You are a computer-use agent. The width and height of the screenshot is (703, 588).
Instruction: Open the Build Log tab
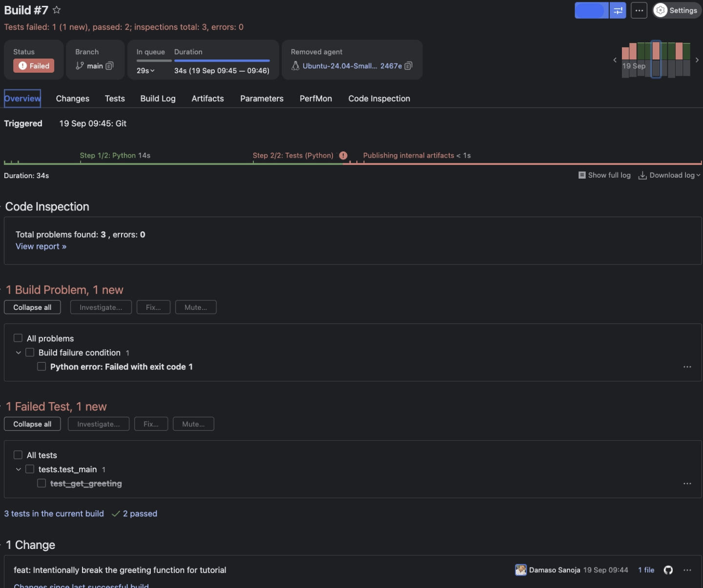[x=158, y=99]
